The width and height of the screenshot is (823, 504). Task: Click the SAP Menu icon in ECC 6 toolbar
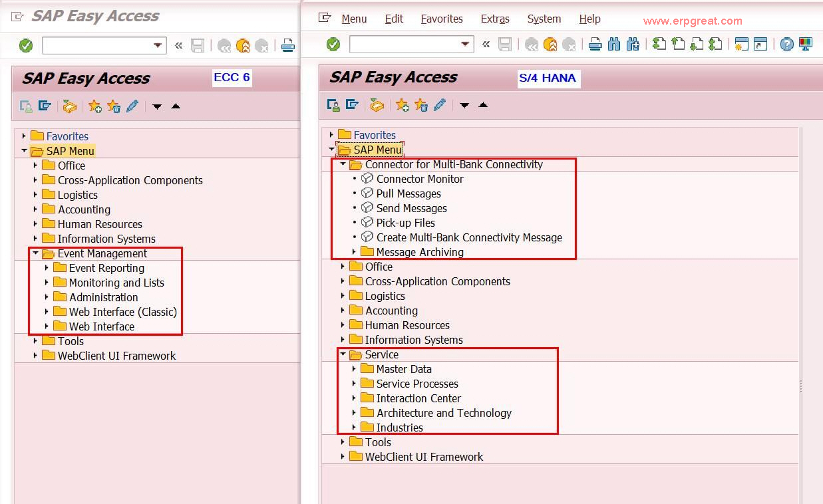pyautogui.click(x=45, y=106)
